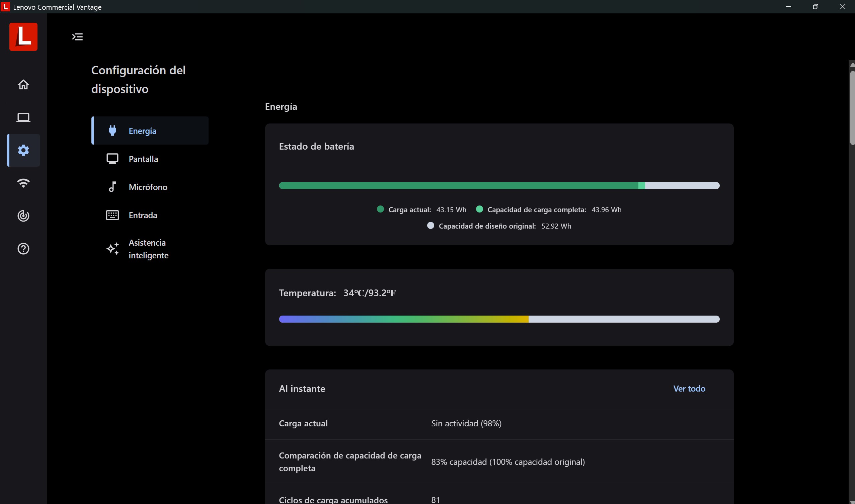This screenshot has height=504, width=855.
Task: Click the sparkle icon beside Asistencia inteligente
Action: (112, 249)
